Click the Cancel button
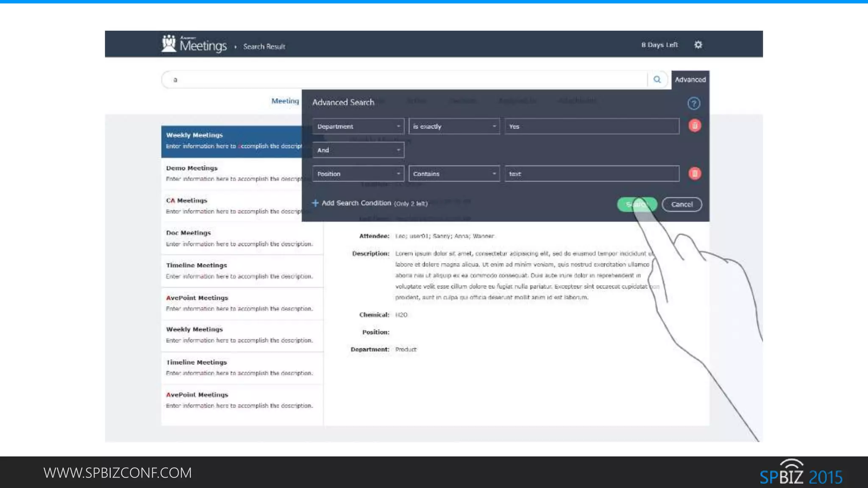The image size is (868, 488). pos(682,204)
